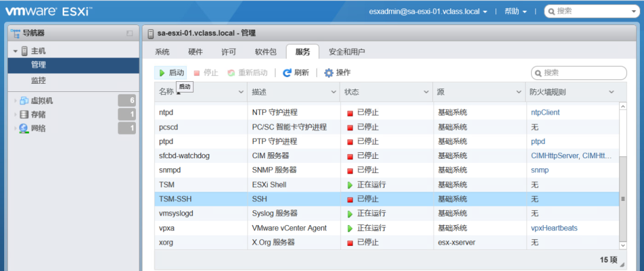Open the 帮助 help dropdown
Viewport: 644px width, 271px height.
pos(516,11)
